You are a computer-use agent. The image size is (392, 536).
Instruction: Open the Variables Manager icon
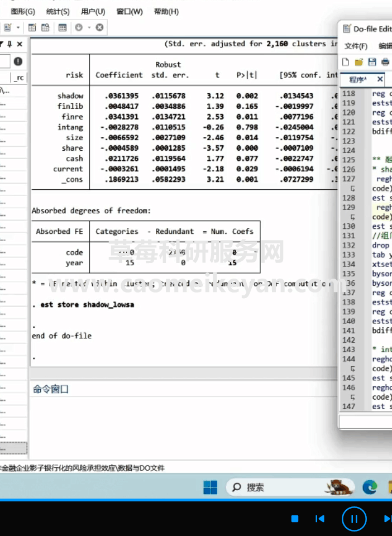tap(63, 27)
